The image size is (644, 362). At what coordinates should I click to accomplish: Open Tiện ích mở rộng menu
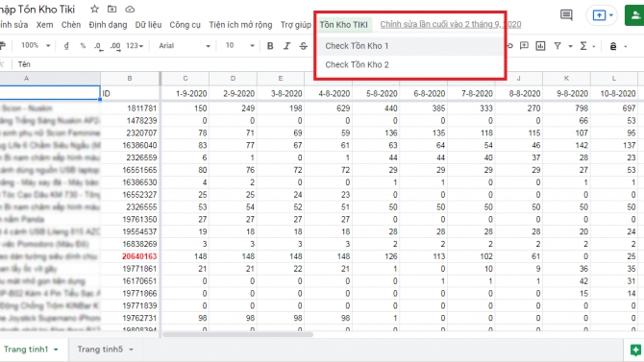pyautogui.click(x=240, y=25)
